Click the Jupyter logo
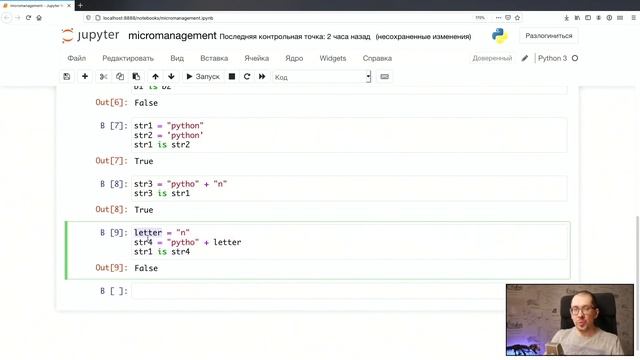The width and height of the screenshot is (640, 360). pos(91,36)
